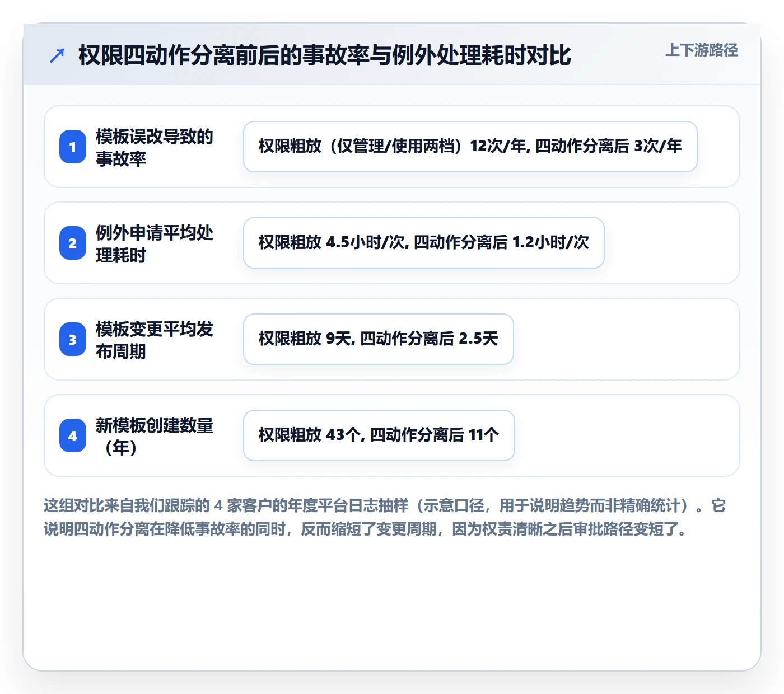Select the label 模板变更平均发布周期

pos(155,340)
